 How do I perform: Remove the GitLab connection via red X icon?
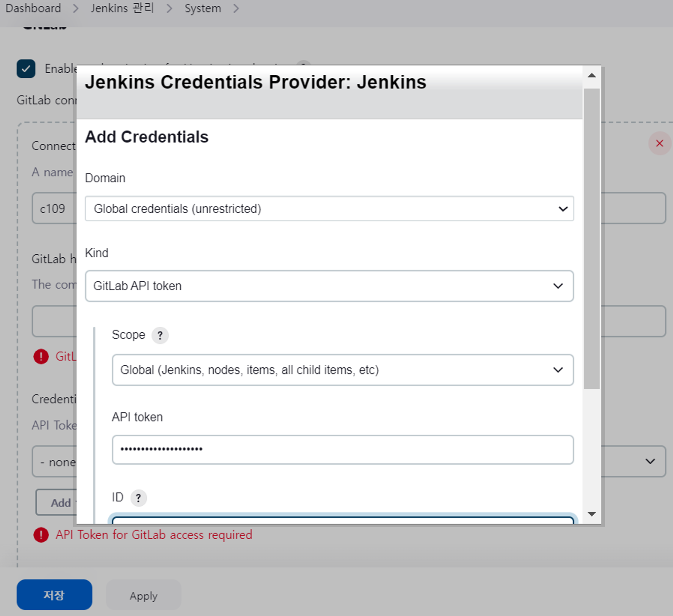[x=659, y=144]
